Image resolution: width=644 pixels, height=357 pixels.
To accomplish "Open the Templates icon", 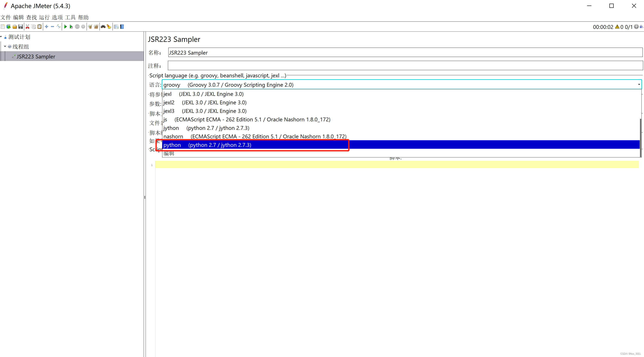I will click(8, 27).
